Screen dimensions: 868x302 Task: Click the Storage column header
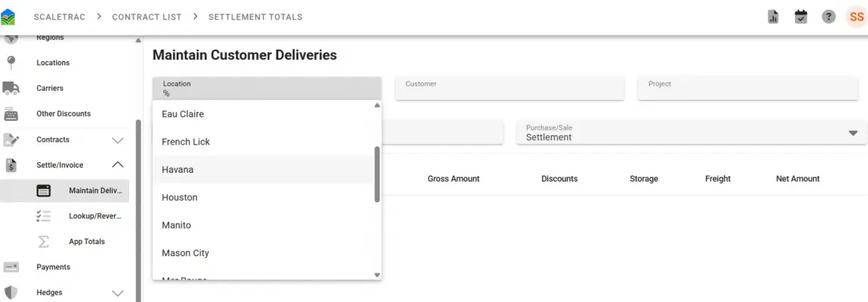point(643,179)
